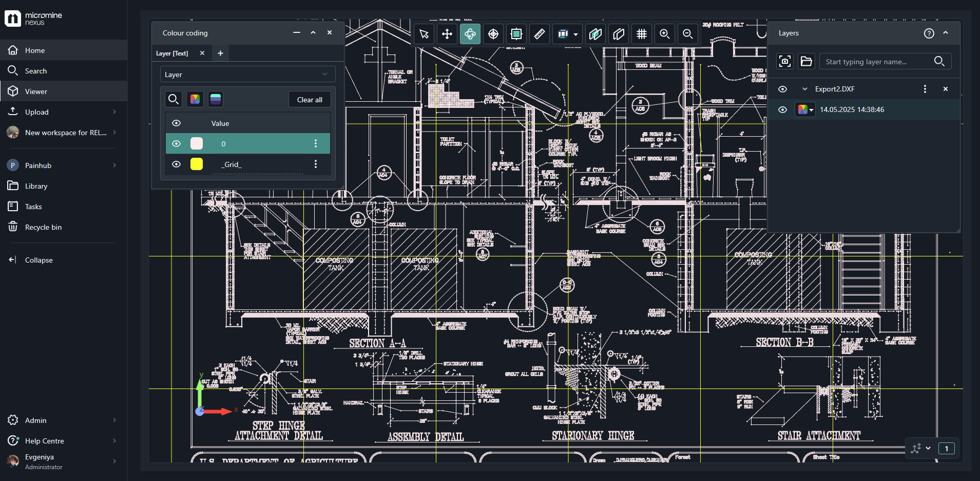
Task: Click the zoom to extents icon
Action: [x=516, y=34]
